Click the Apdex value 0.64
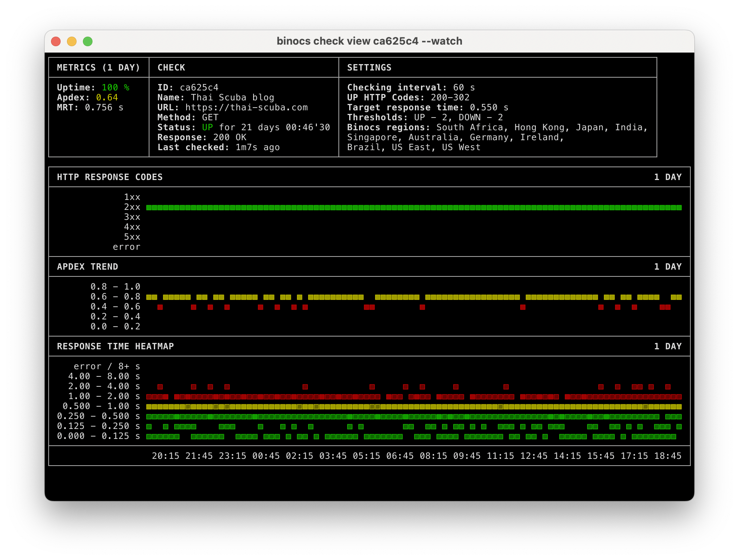This screenshot has width=739, height=560. 107,98
